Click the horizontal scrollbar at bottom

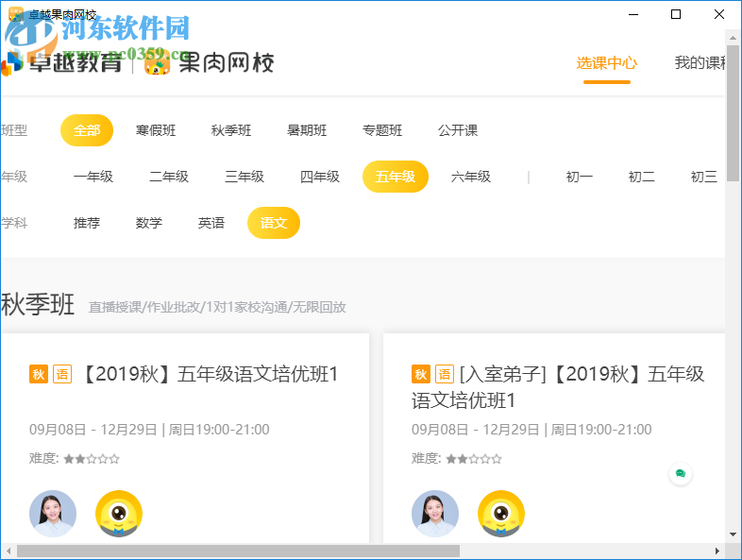(237, 551)
